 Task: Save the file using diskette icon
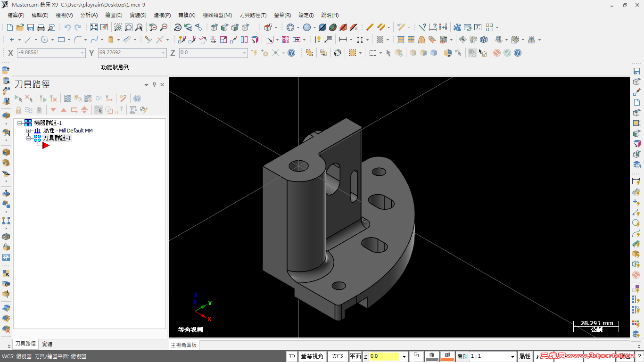pos(30,27)
